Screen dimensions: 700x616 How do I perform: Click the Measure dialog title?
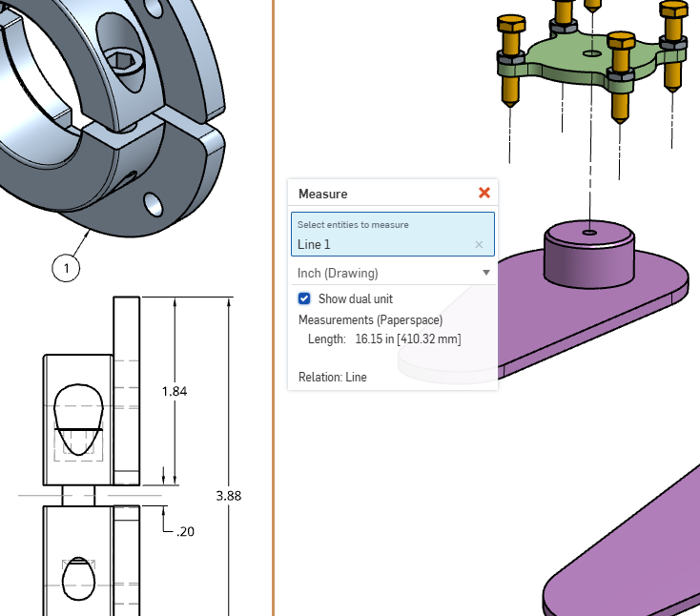coord(322,194)
